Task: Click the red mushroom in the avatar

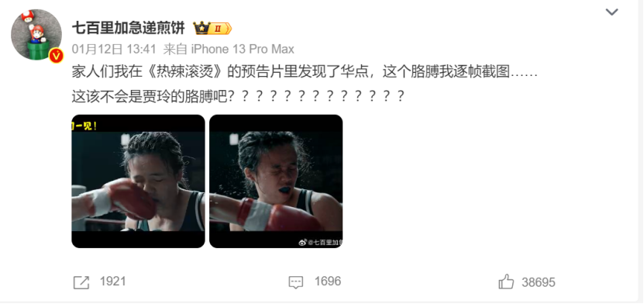Action: tap(28, 16)
